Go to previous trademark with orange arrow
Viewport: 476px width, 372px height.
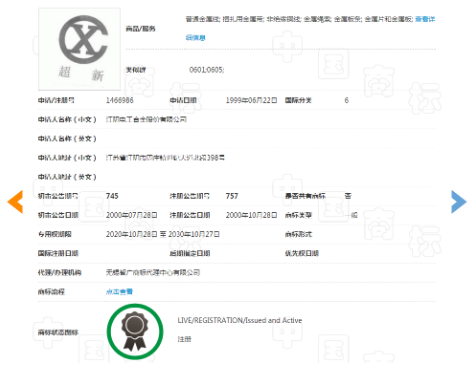(x=15, y=202)
